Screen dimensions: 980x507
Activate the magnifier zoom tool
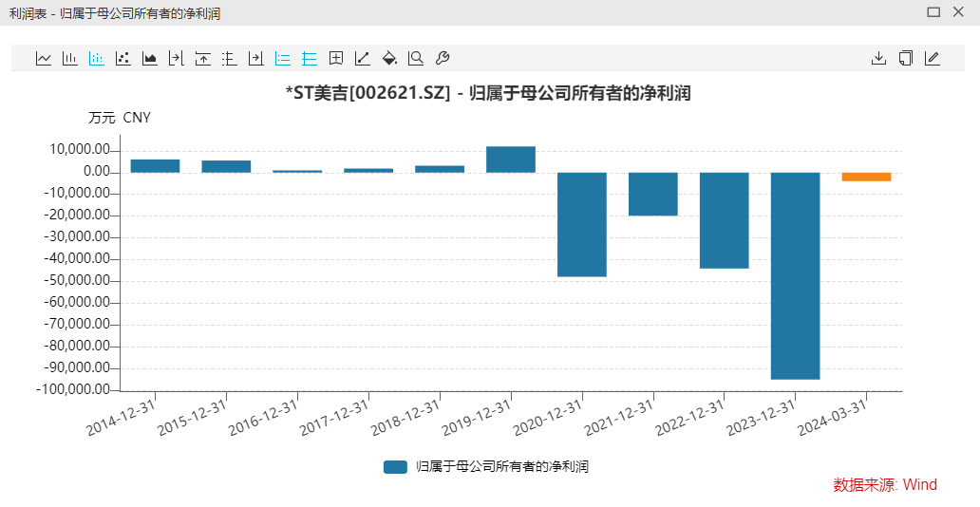(x=416, y=58)
